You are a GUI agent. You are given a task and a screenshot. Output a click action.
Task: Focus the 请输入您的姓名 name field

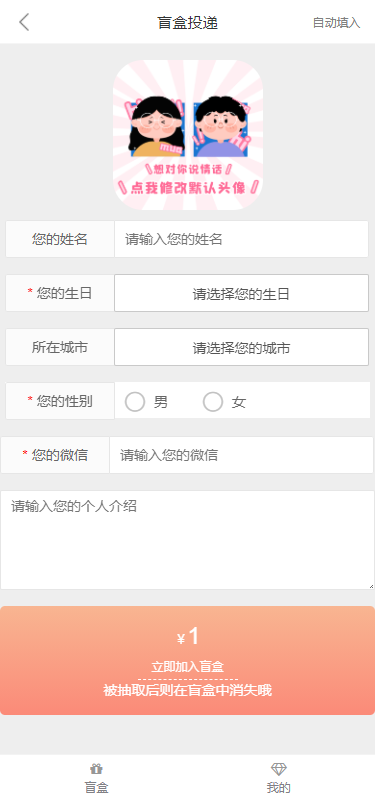pos(241,239)
